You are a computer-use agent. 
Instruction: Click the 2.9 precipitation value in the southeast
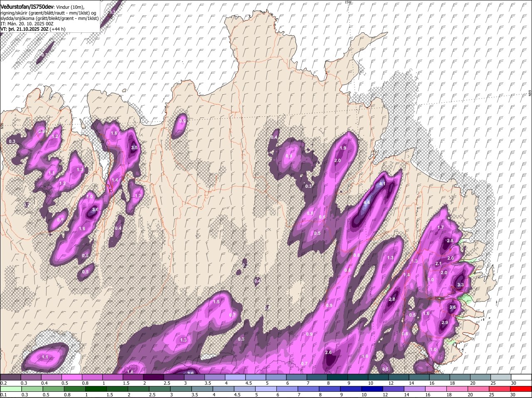[x=444, y=322]
